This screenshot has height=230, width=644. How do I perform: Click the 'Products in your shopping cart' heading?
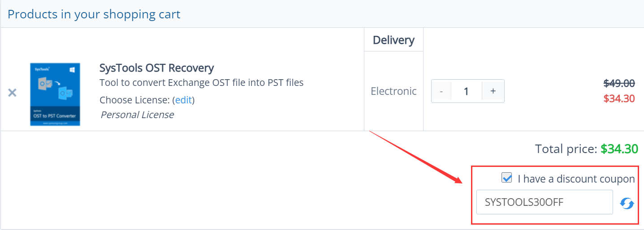coord(94,14)
